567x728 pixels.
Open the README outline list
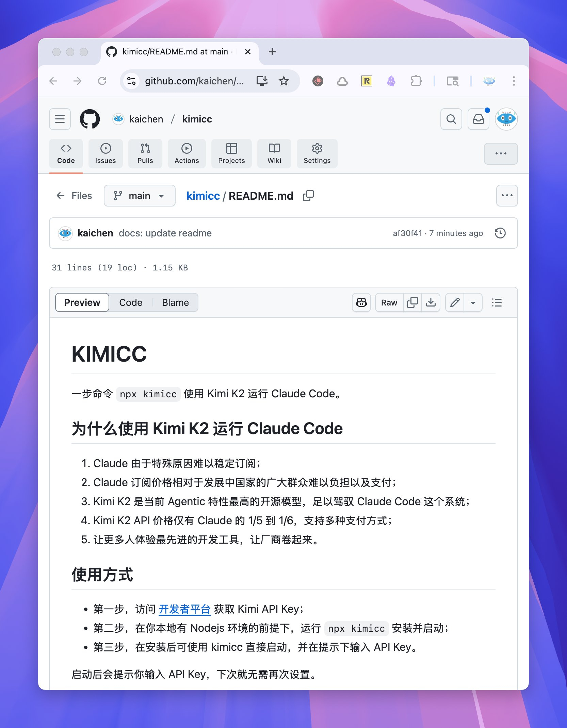[497, 302]
